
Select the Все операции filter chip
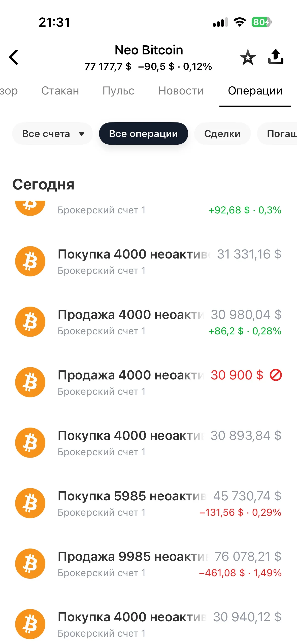click(143, 134)
